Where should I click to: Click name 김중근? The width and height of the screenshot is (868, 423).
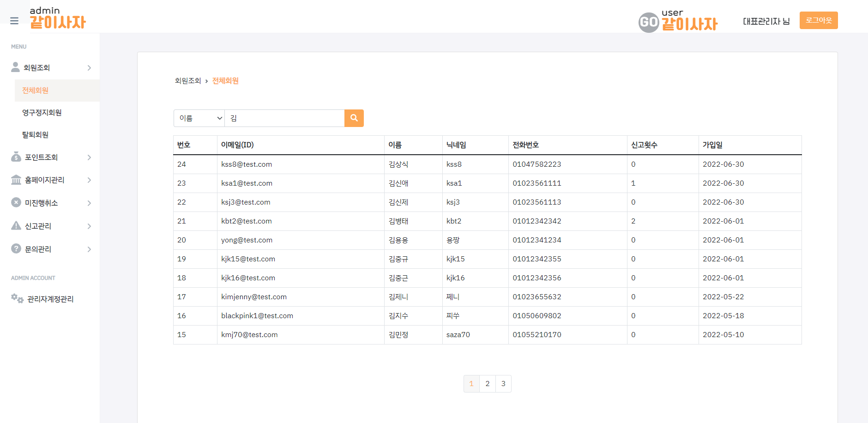click(x=398, y=278)
